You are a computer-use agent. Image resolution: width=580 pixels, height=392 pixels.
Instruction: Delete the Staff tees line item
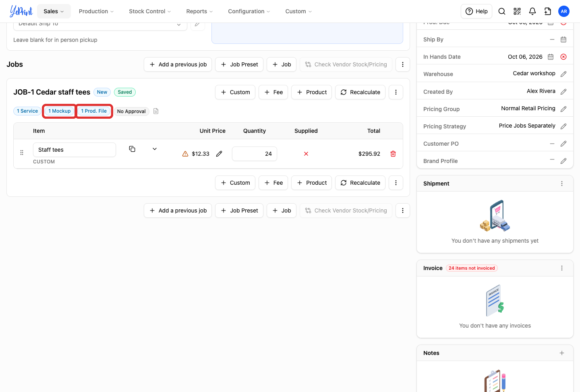393,154
